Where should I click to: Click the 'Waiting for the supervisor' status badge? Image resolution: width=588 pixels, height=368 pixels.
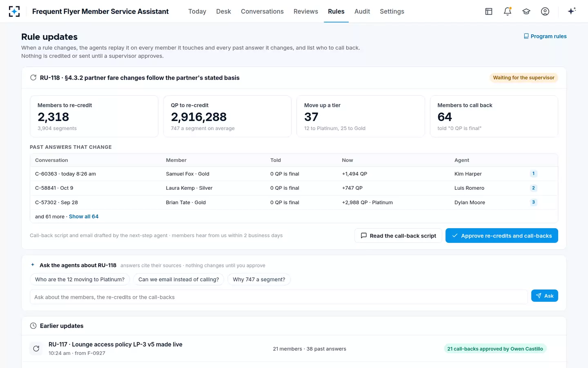(x=523, y=78)
